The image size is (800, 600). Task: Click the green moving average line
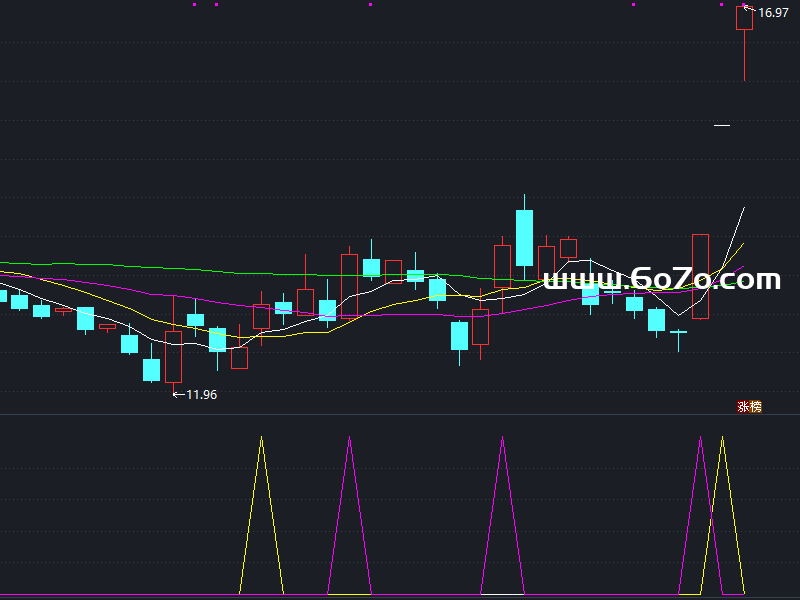coord(200,269)
